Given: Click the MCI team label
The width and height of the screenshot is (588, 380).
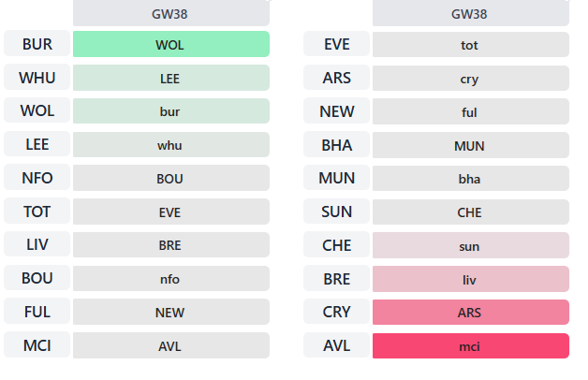Looking at the screenshot, I should [x=37, y=345].
